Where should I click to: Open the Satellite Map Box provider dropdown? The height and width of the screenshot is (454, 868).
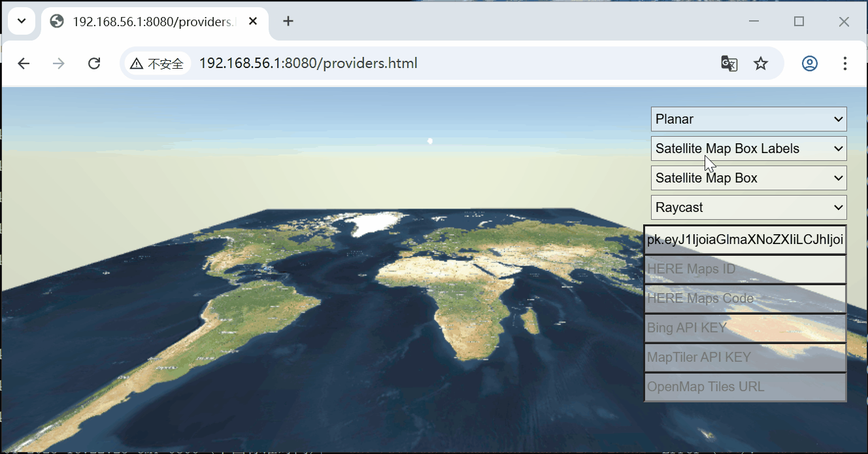pyautogui.click(x=748, y=177)
